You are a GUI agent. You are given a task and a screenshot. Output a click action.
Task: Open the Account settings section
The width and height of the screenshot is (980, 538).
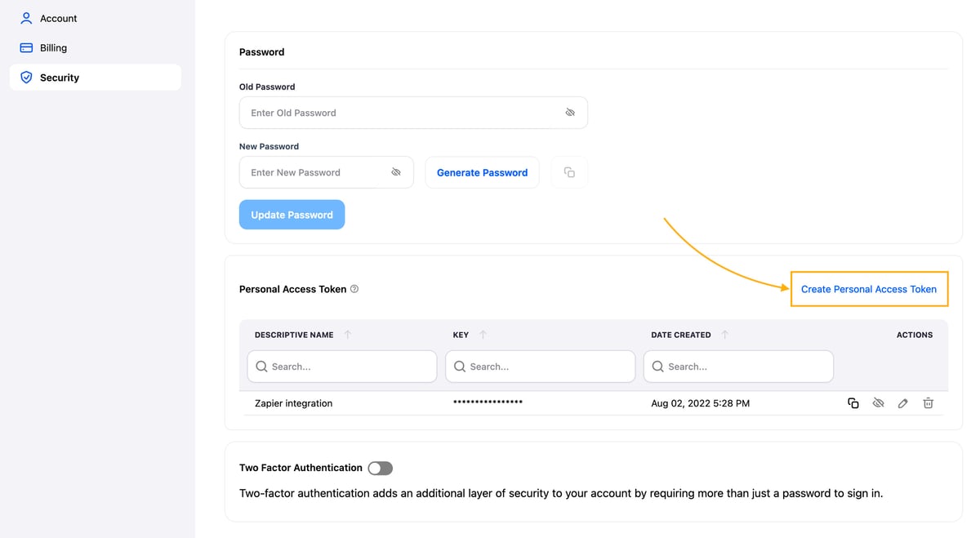click(x=58, y=18)
